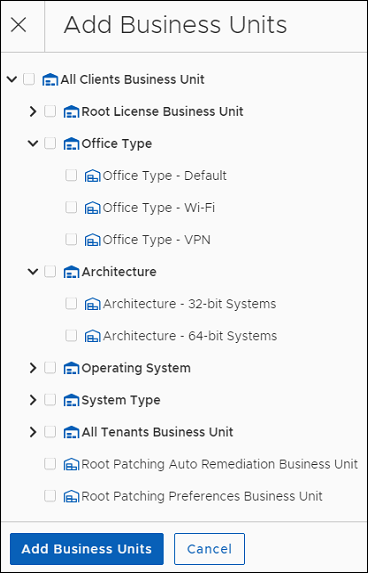Click the All Clients Business Unit icon
Image resolution: width=368 pixels, height=573 pixels.
pyautogui.click(x=50, y=80)
